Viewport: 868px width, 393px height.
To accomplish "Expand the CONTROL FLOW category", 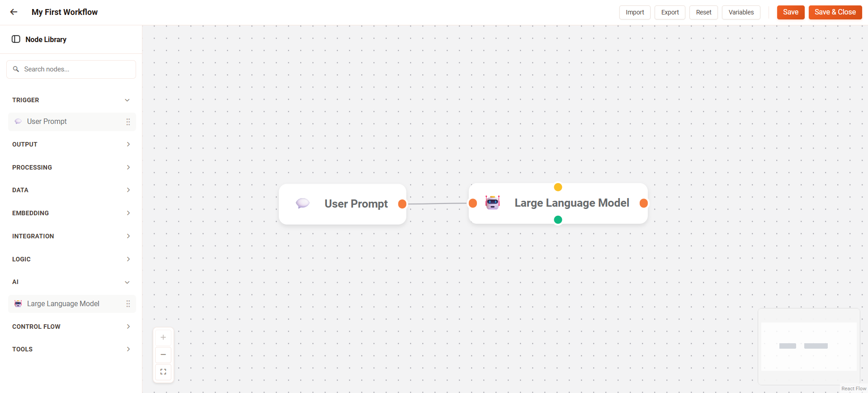I will 128,327.
